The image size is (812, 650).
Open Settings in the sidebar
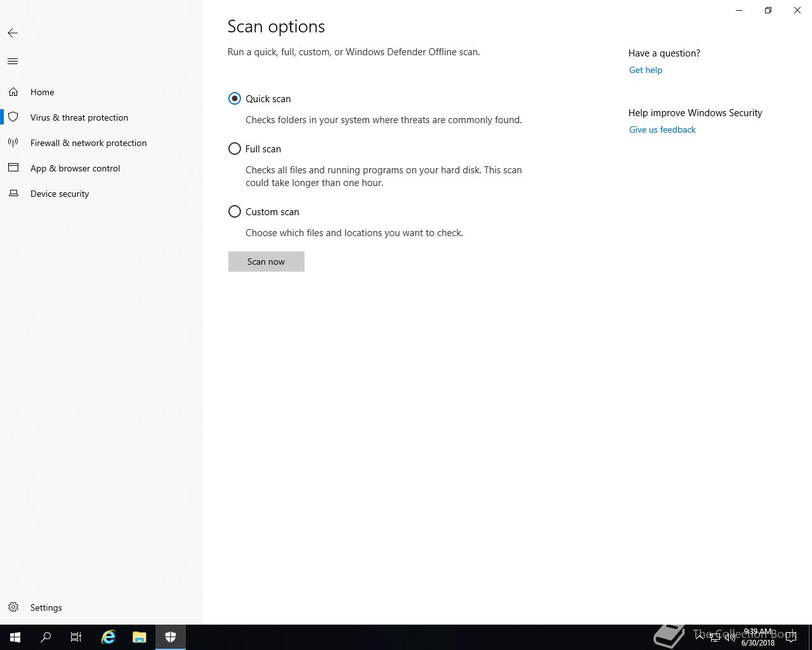point(101,607)
